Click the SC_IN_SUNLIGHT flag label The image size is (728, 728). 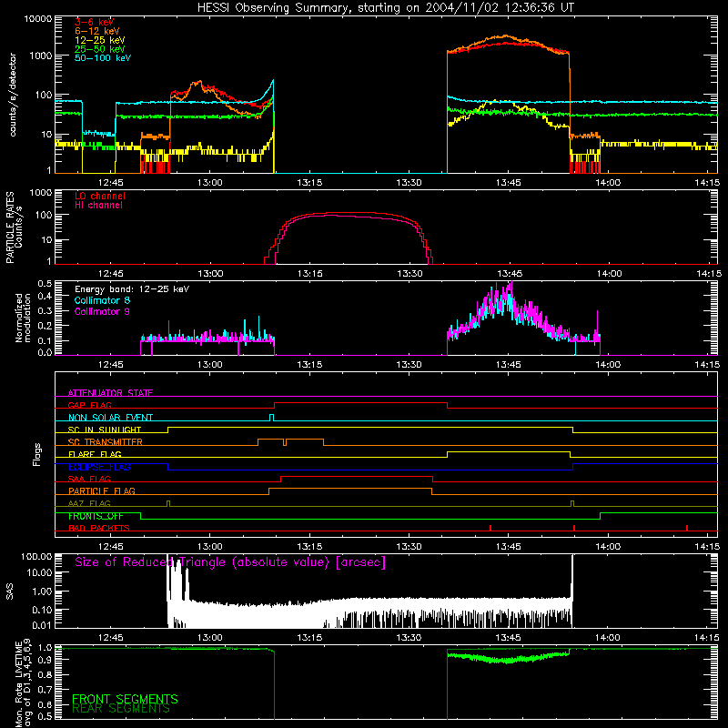[105, 430]
